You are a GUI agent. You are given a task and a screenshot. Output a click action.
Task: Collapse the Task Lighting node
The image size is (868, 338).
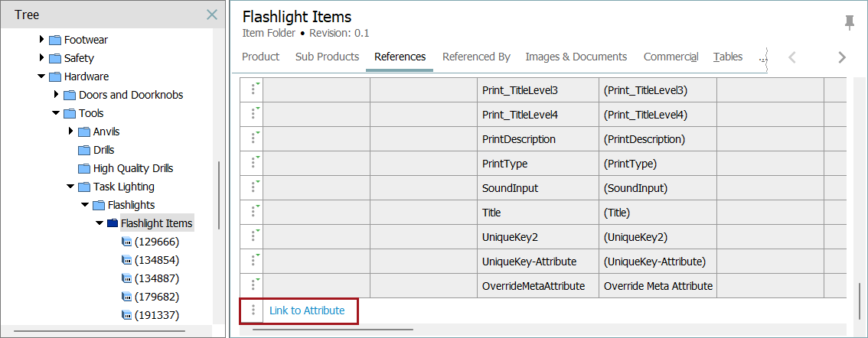(70, 187)
